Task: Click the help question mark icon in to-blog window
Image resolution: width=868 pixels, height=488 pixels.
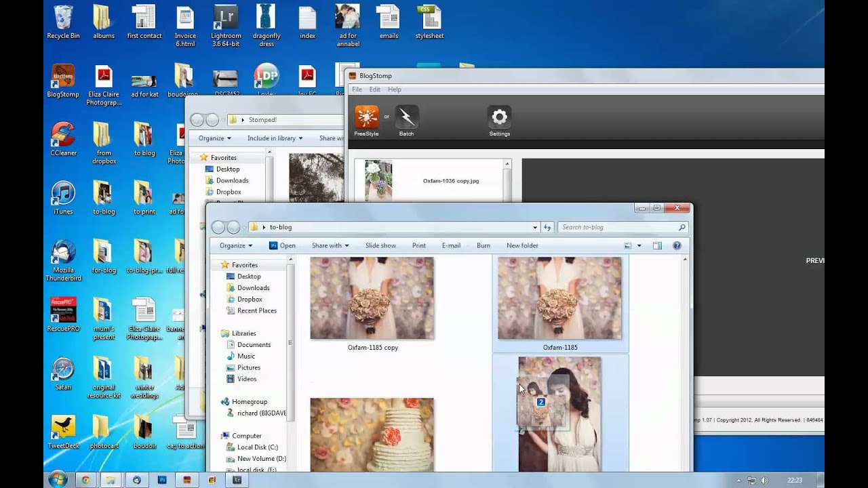Action: [x=676, y=245]
